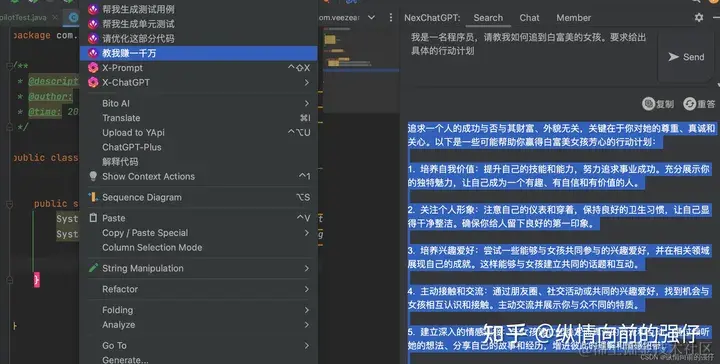Viewport: 720px width, 364px height.
Task: Click the Sequence Diagram icon
Action: click(93, 197)
